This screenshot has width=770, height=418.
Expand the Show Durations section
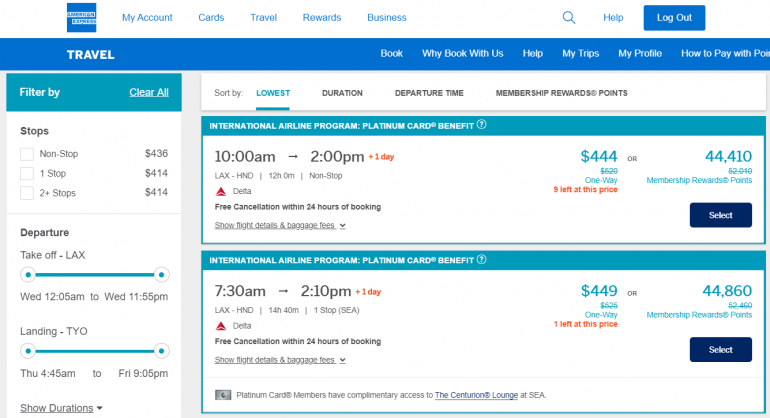point(62,408)
